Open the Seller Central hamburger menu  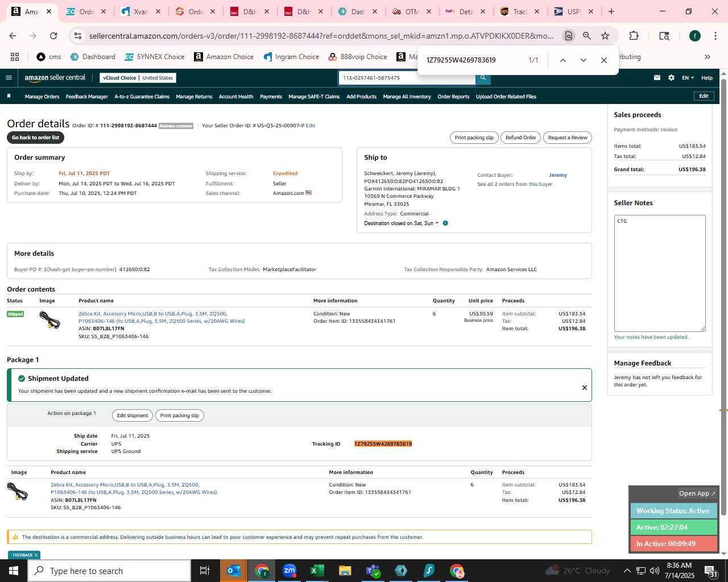tap(9, 78)
